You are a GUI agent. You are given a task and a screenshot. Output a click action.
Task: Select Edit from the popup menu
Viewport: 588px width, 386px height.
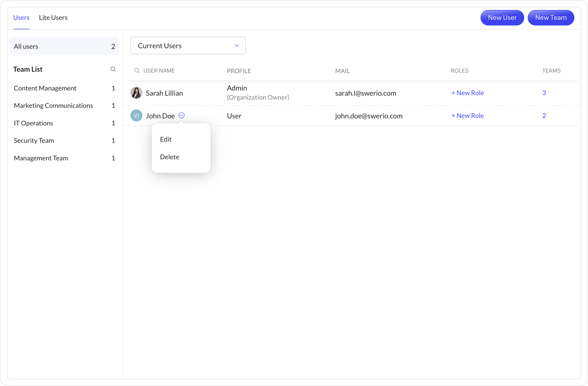166,139
